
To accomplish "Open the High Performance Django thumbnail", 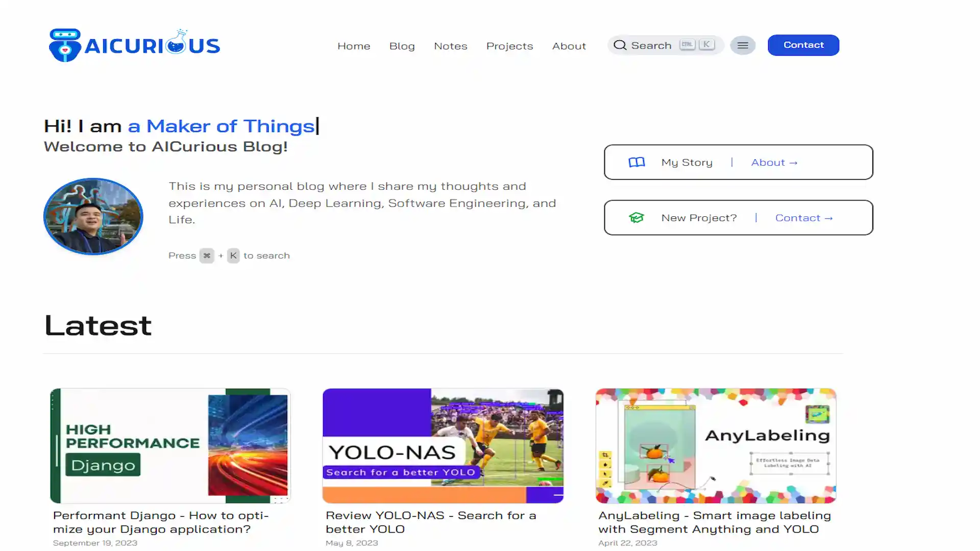I will pos(170,446).
